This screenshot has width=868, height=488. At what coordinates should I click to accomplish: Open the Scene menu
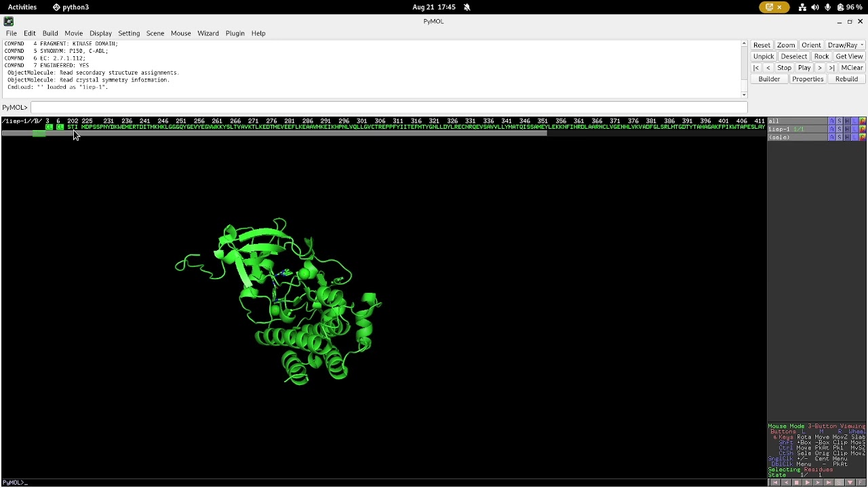pyautogui.click(x=155, y=33)
